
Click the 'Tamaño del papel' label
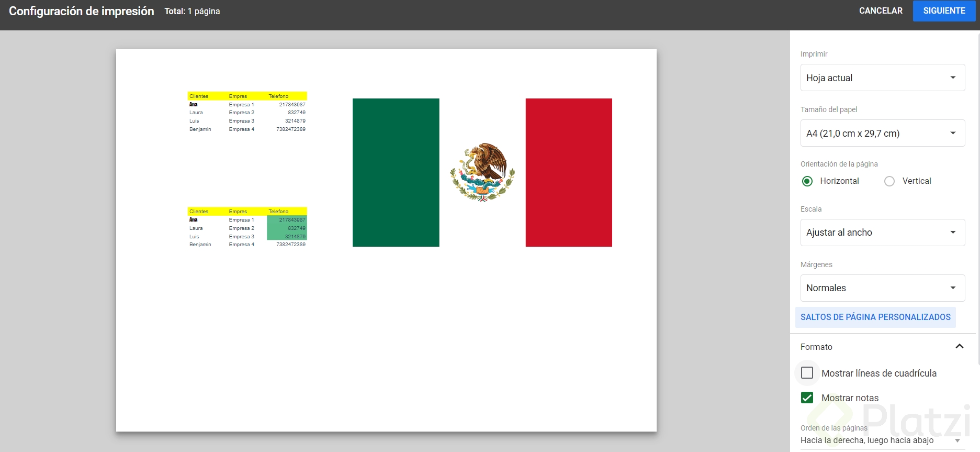pos(829,109)
